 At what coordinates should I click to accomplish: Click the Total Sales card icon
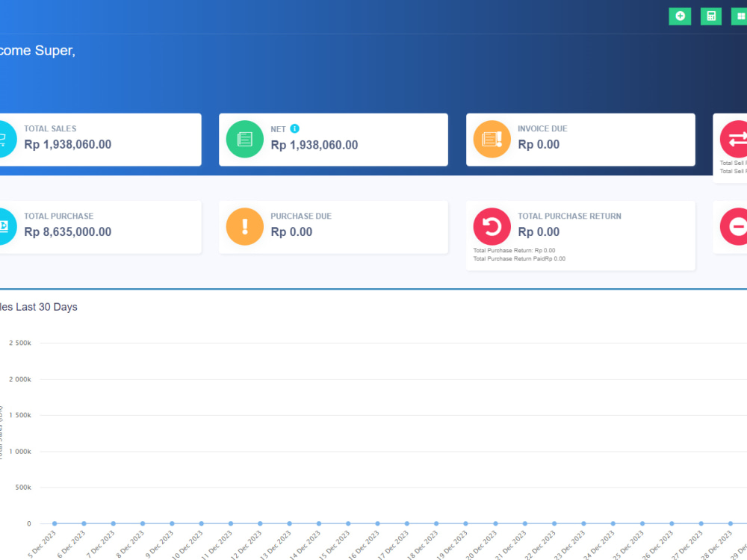pyautogui.click(x=4, y=139)
